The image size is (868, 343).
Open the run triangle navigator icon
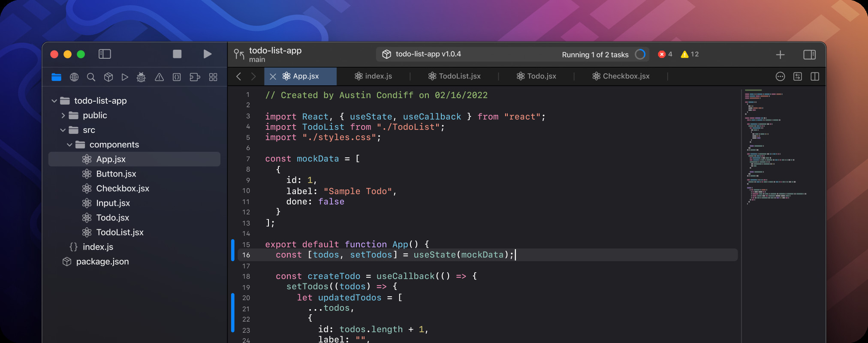[125, 77]
